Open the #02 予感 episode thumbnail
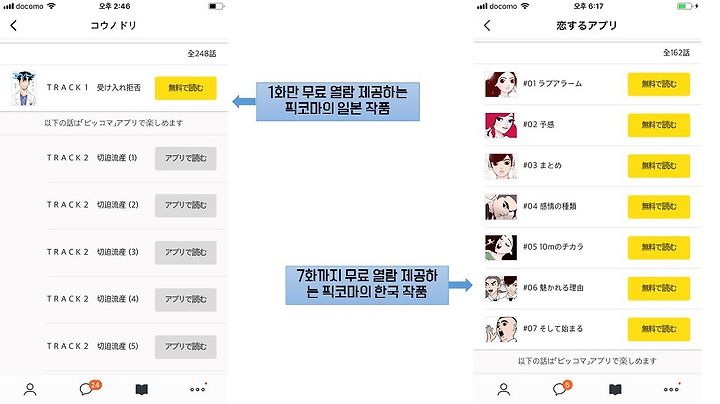720x404 pixels. point(501,124)
